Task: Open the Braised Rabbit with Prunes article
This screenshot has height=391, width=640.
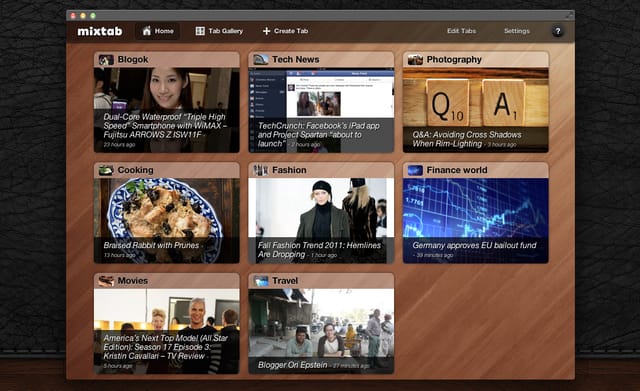Action: point(151,245)
